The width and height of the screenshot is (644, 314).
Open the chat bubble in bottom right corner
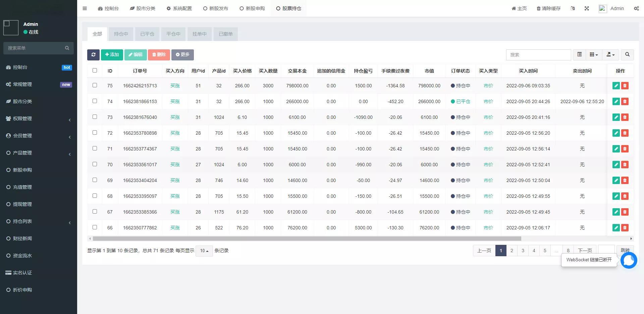tap(629, 260)
